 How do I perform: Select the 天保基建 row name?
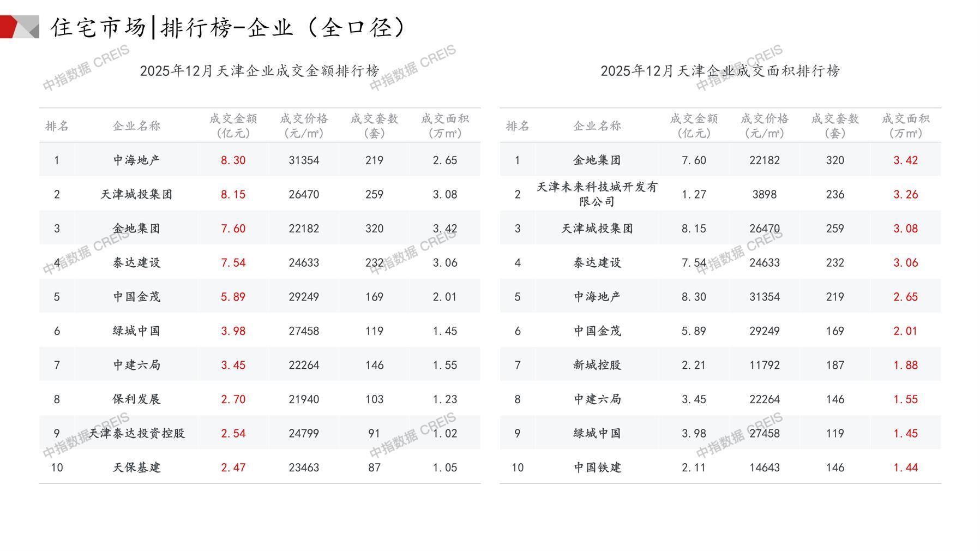(x=136, y=468)
